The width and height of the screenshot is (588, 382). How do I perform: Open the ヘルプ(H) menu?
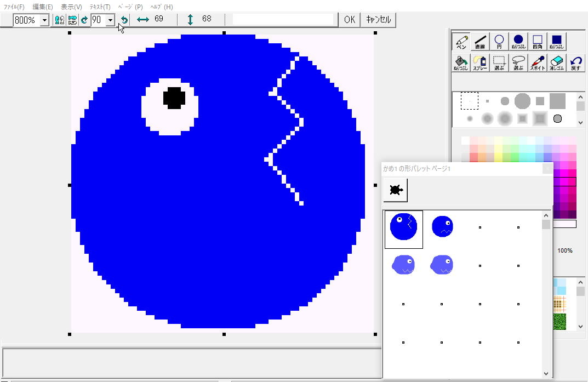coord(161,7)
